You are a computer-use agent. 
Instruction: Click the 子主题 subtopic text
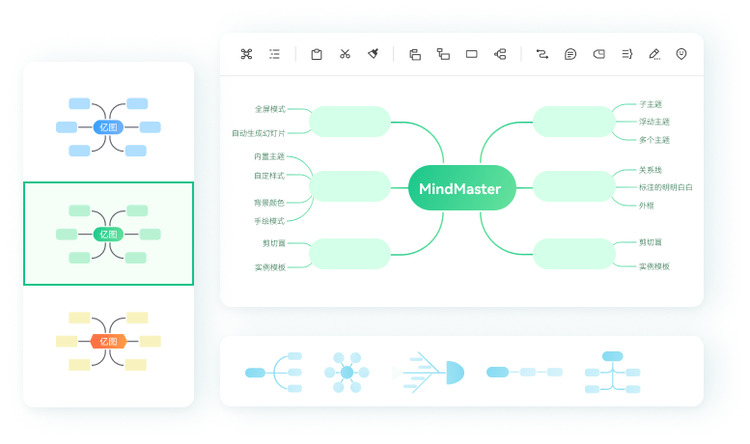click(x=651, y=104)
